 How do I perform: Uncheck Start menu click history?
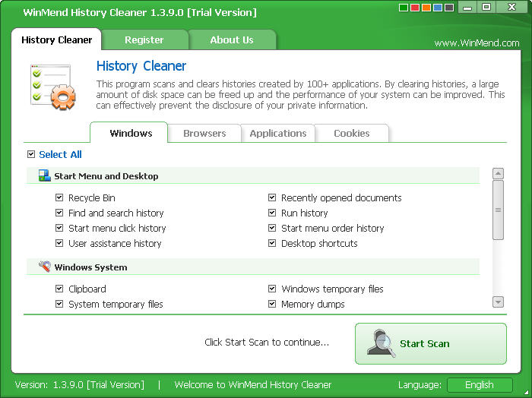[x=59, y=228]
